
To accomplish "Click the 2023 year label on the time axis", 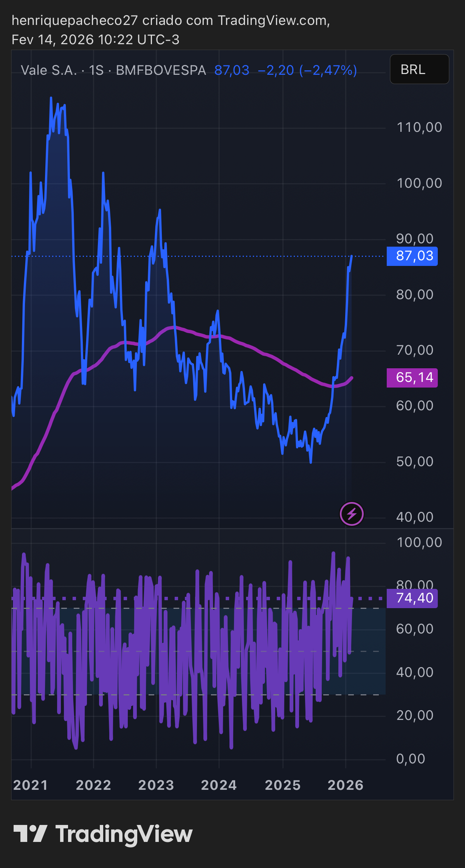I will click(x=156, y=785).
